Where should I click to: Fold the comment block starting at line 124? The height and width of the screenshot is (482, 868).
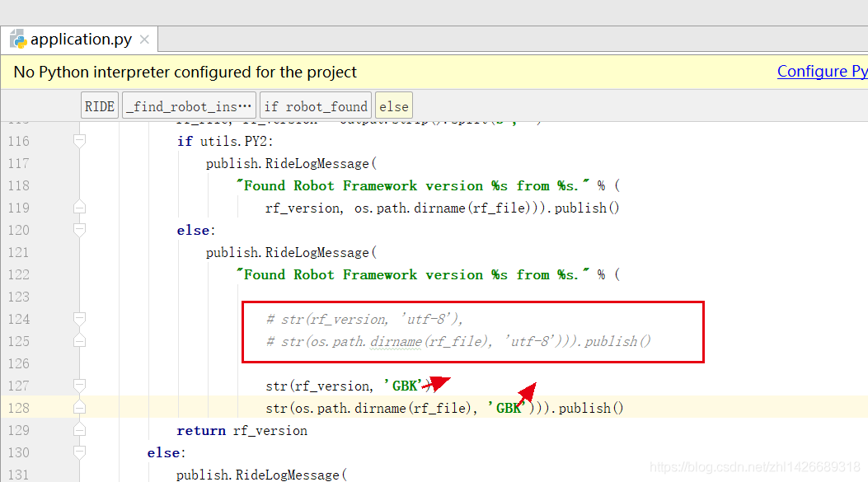pos(80,319)
